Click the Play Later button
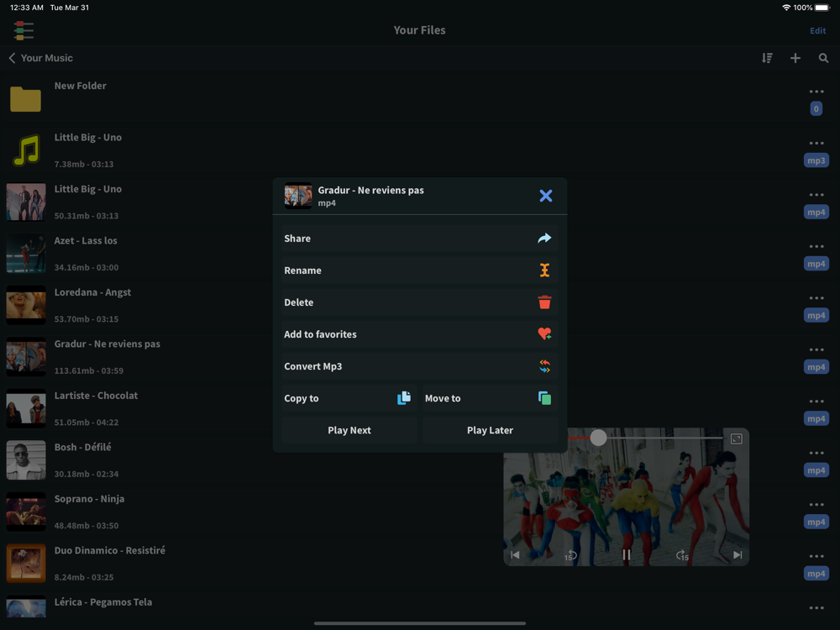The width and height of the screenshot is (840, 630). click(490, 430)
